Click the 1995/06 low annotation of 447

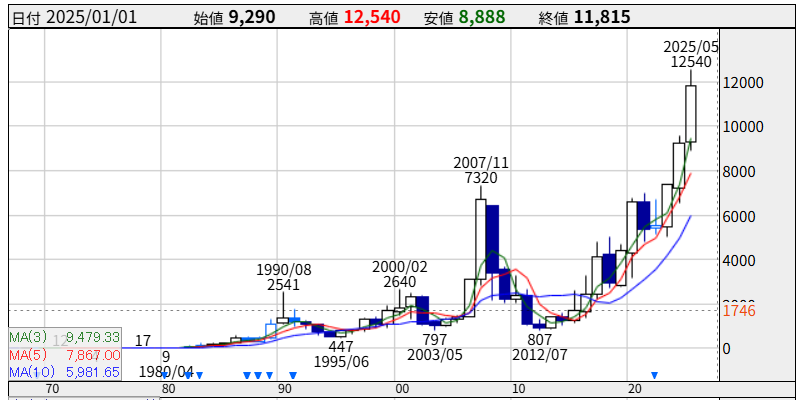(341, 354)
